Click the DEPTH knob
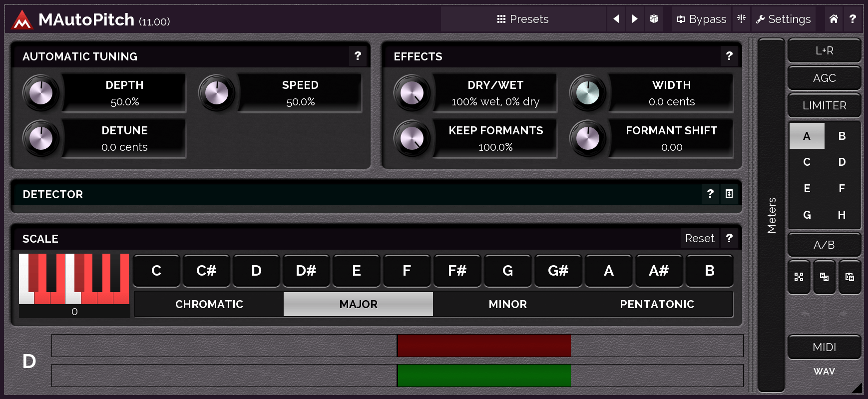This screenshot has width=868, height=399. click(41, 93)
